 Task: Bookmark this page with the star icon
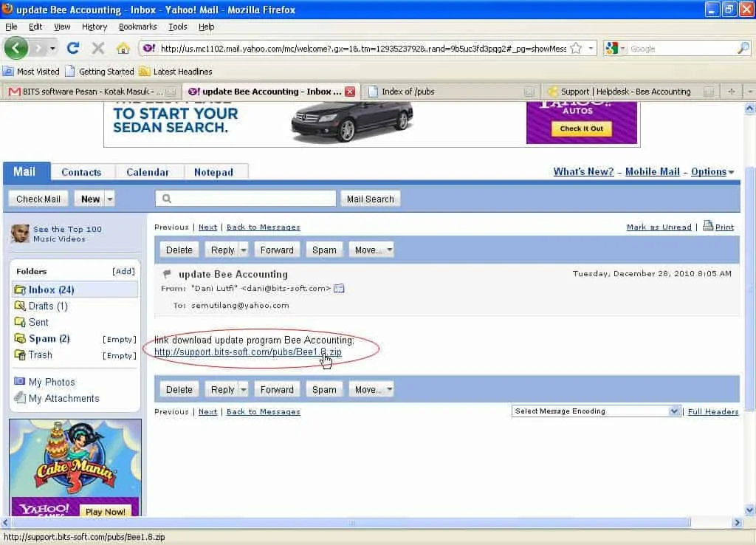576,48
